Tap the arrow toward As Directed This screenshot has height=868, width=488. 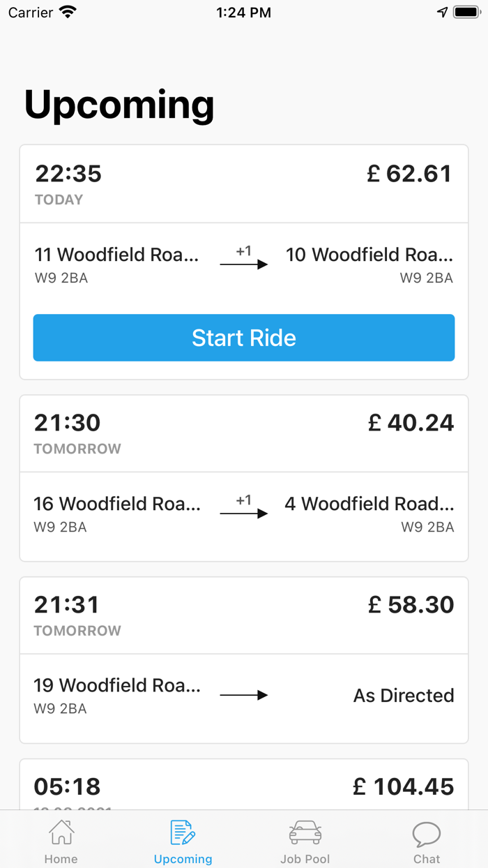pyautogui.click(x=244, y=695)
